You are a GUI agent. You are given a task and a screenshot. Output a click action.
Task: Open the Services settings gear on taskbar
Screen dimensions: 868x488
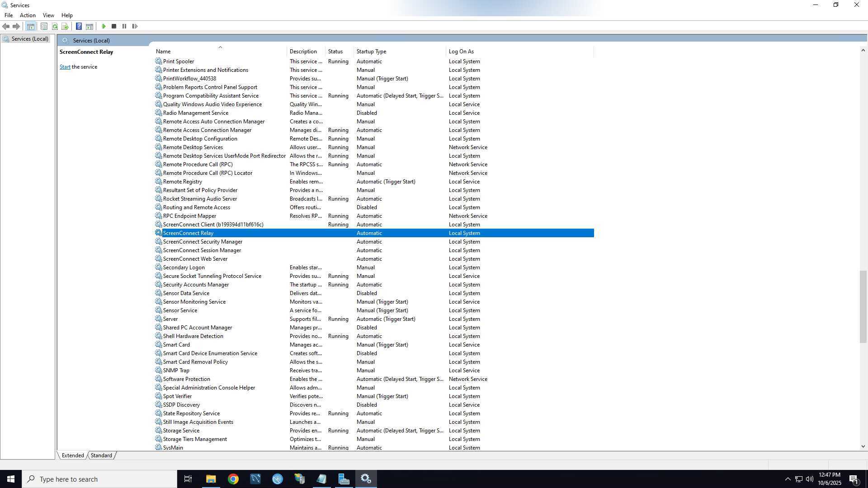tap(366, 479)
